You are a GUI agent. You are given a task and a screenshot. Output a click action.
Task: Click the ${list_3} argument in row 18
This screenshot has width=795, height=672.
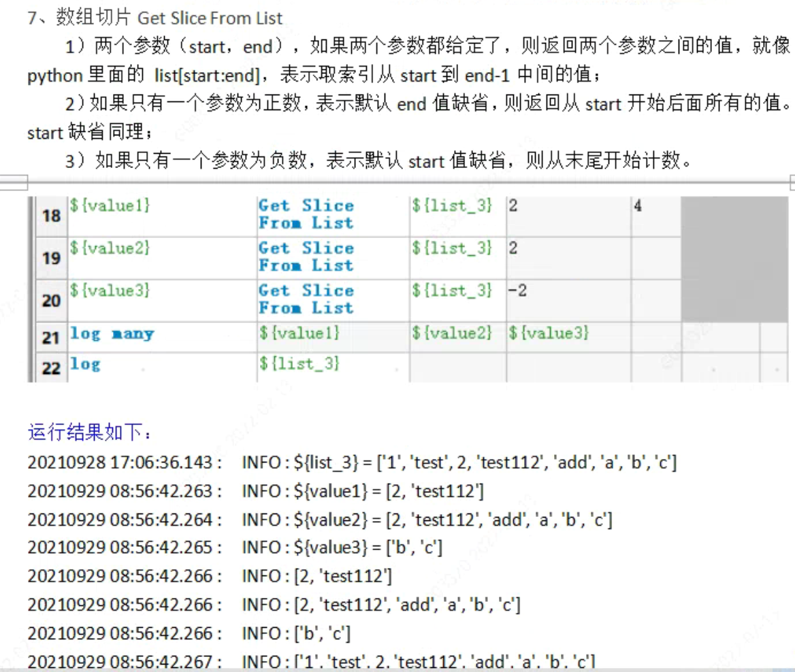[x=452, y=206]
